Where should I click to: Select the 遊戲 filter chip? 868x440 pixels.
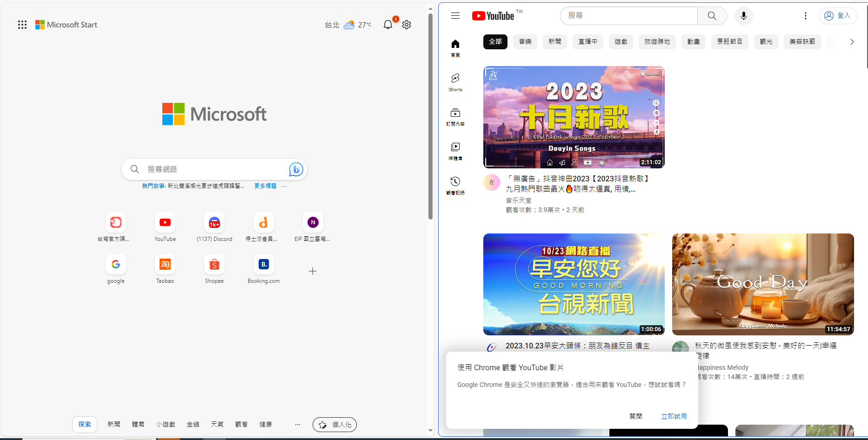click(621, 42)
